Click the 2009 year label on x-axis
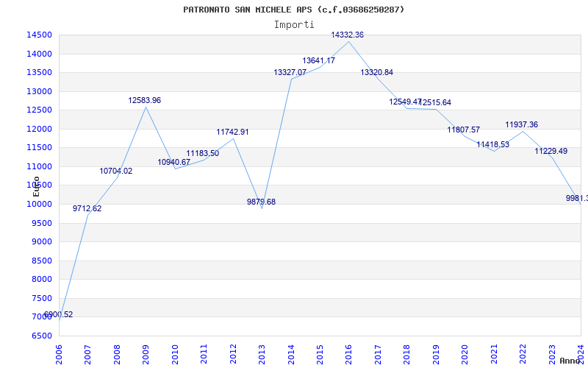The height and width of the screenshot is (368, 588). click(x=146, y=355)
